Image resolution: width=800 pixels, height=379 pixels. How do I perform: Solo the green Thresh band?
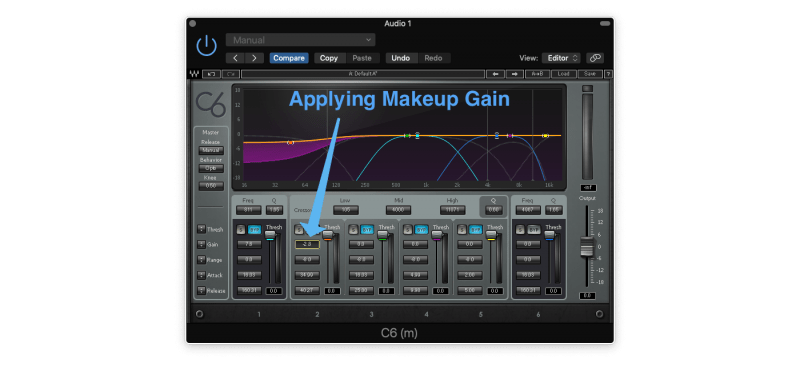[353, 230]
